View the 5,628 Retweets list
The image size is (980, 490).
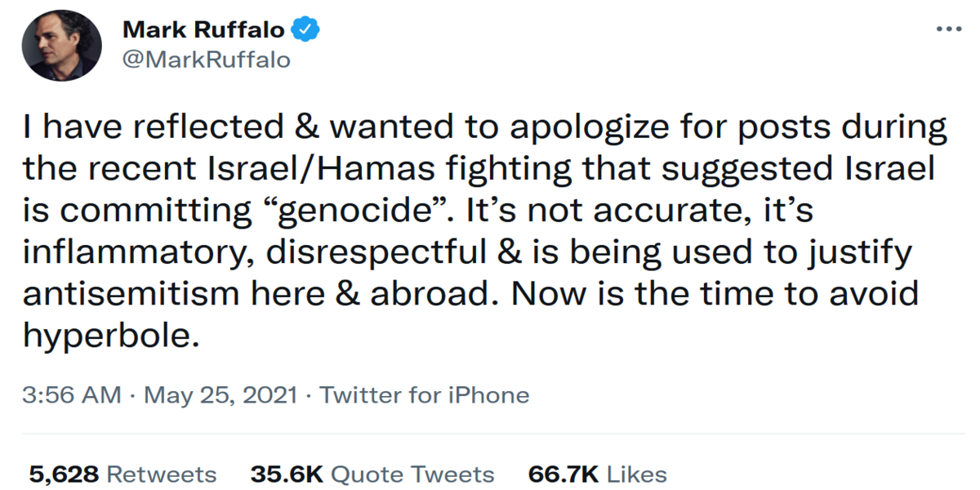point(122,474)
